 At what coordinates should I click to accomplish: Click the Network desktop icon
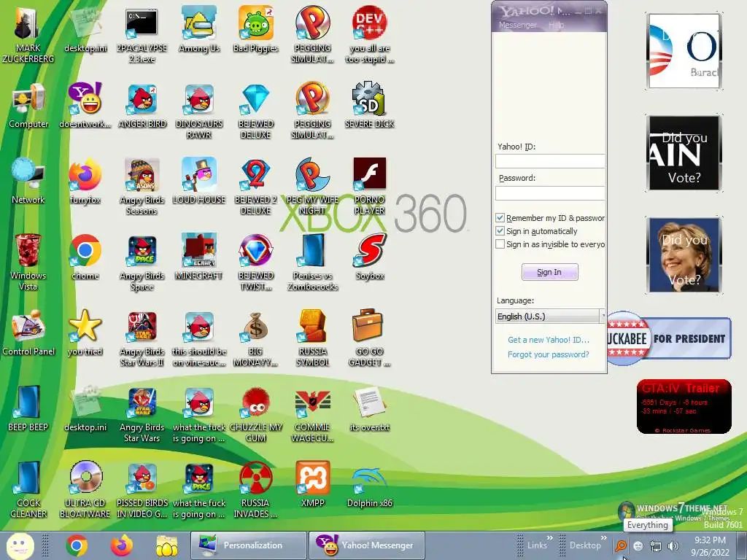tap(28, 182)
